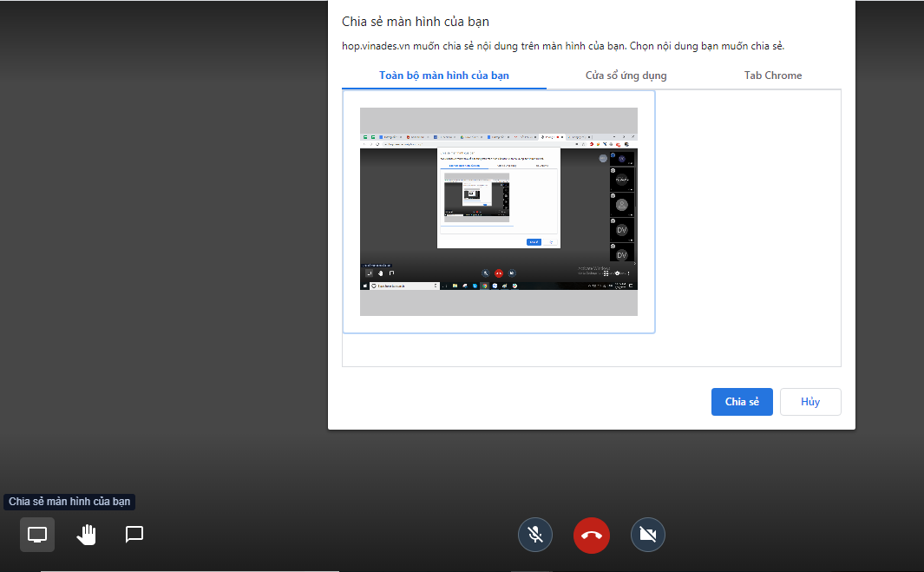
Task: Cancel the dialog with 'Hủy'
Action: pos(810,402)
